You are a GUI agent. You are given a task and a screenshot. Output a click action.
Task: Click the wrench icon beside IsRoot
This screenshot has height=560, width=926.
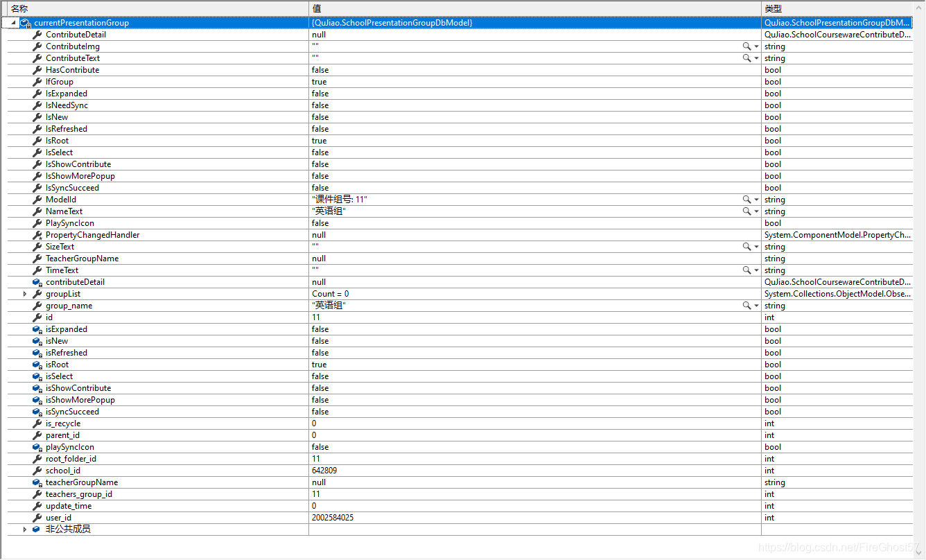tap(37, 141)
